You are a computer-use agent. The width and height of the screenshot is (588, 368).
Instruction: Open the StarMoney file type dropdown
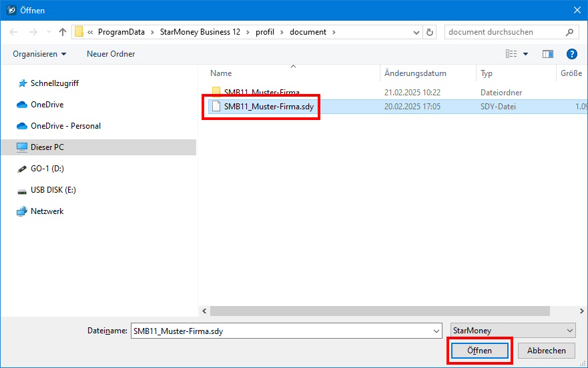coord(513,331)
